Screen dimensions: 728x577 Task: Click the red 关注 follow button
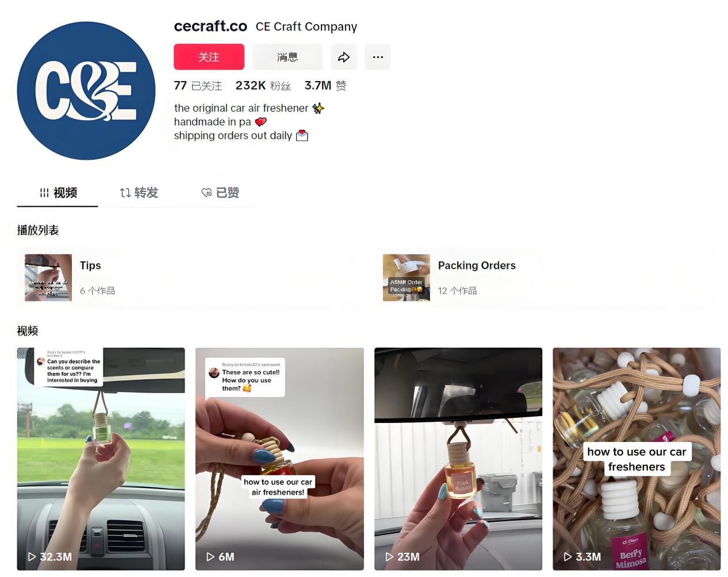coord(209,57)
